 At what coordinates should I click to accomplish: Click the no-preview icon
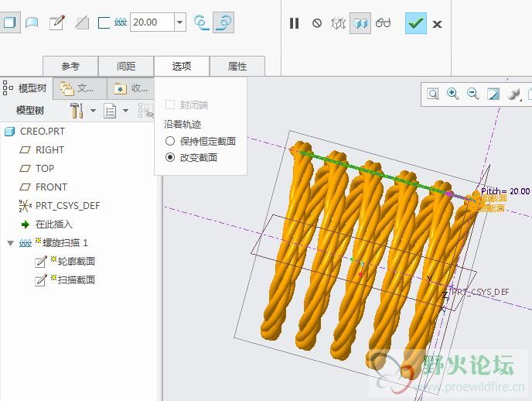316,23
